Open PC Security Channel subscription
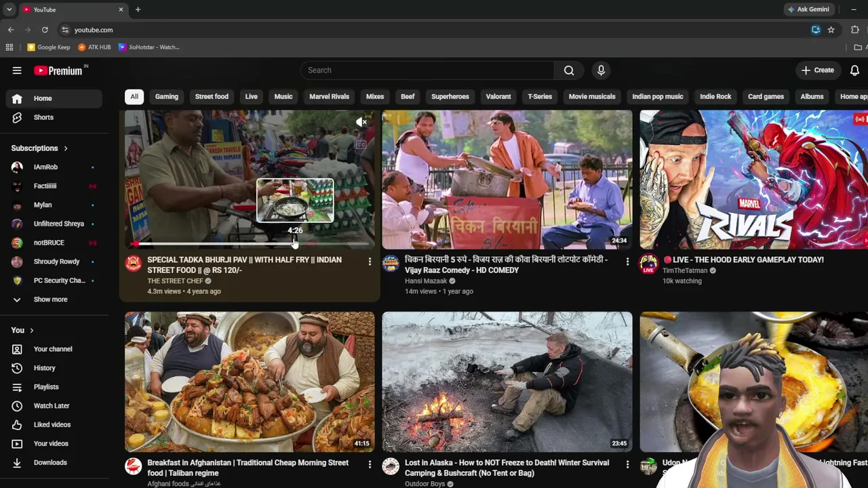Image resolution: width=868 pixels, height=488 pixels. (x=54, y=281)
